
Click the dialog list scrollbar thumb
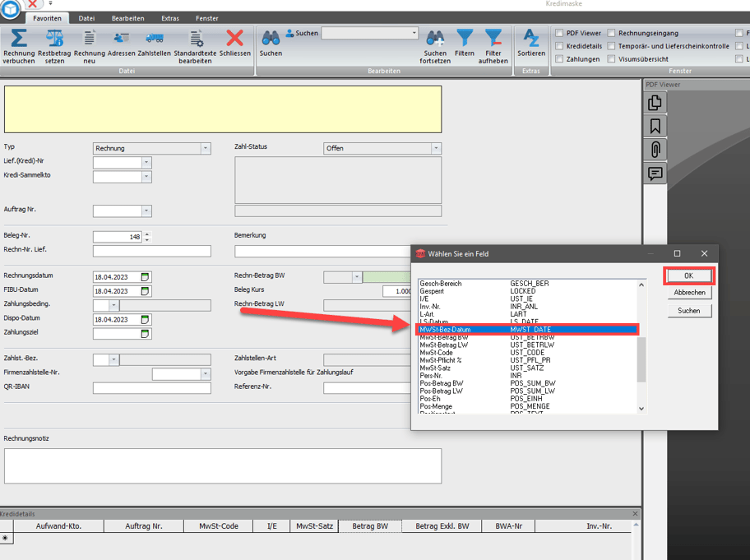641,359
